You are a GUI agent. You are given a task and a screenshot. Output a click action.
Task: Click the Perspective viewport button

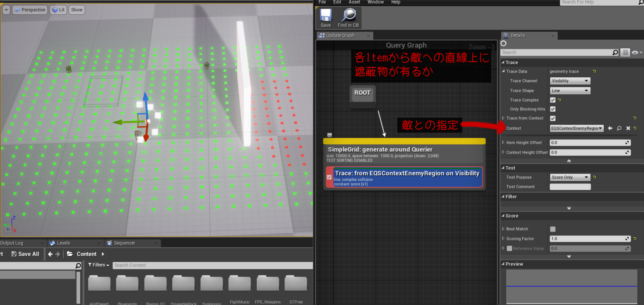click(x=30, y=10)
